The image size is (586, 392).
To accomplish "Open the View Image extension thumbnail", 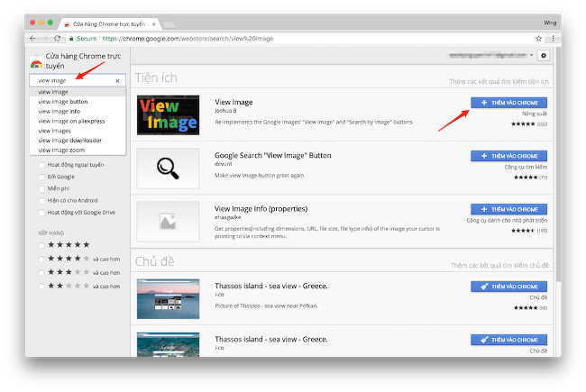I will point(168,114).
